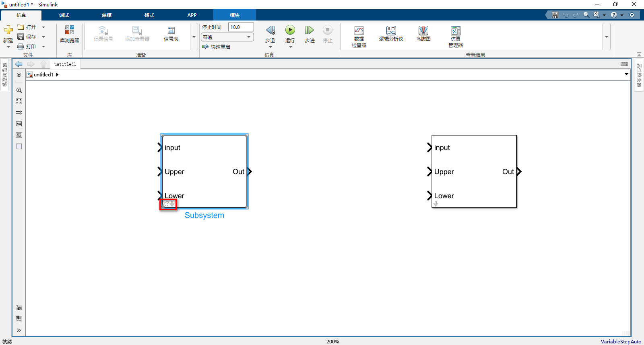This screenshot has height=345, width=644.
Task: Expand the 保存 dropdown arrow
Action: [43, 37]
